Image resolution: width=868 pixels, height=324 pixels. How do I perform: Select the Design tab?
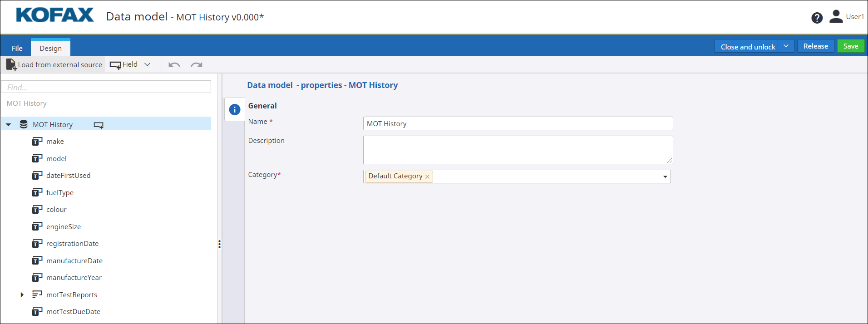coord(50,48)
